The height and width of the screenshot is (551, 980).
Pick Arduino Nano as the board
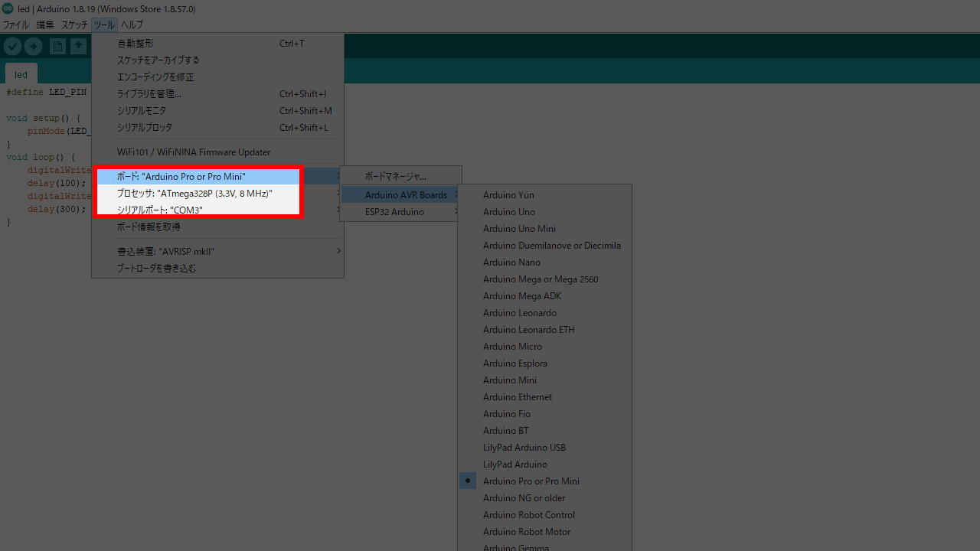pyautogui.click(x=511, y=262)
